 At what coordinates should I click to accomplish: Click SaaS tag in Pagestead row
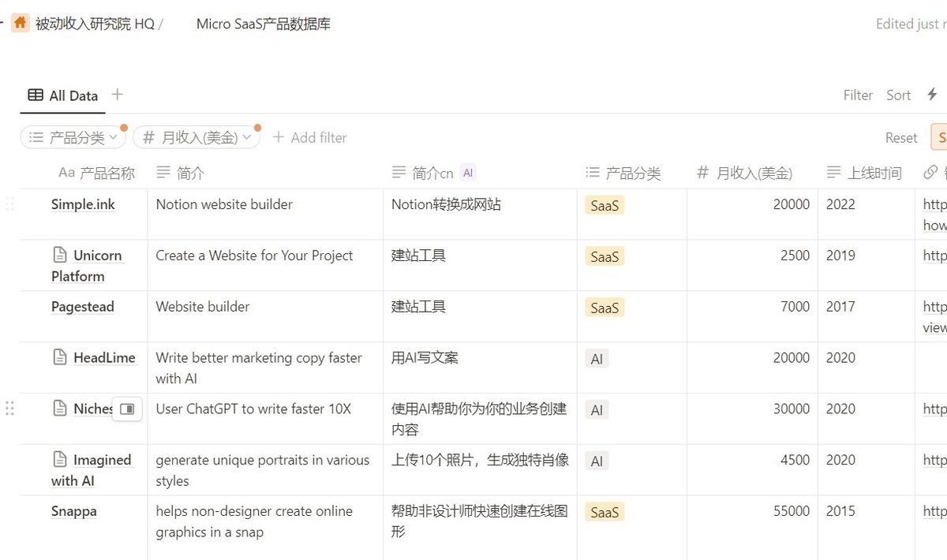point(605,308)
